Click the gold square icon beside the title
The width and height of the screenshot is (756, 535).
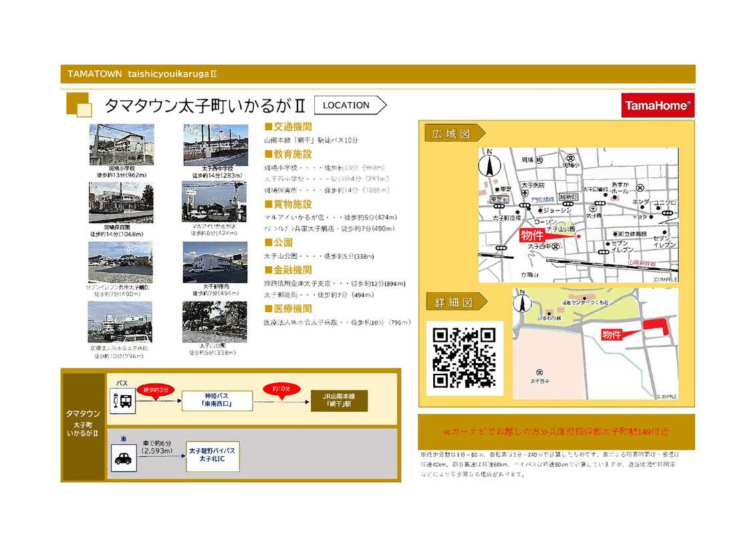click(80, 106)
